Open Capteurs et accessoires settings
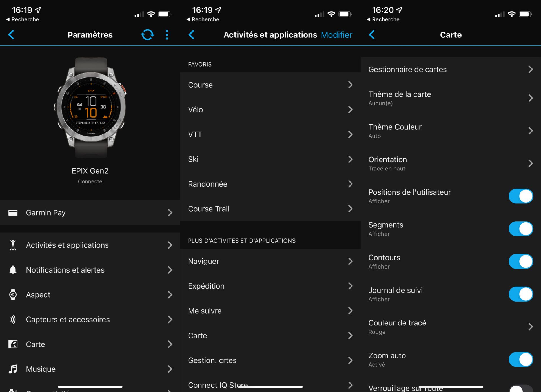 pyautogui.click(x=90, y=319)
